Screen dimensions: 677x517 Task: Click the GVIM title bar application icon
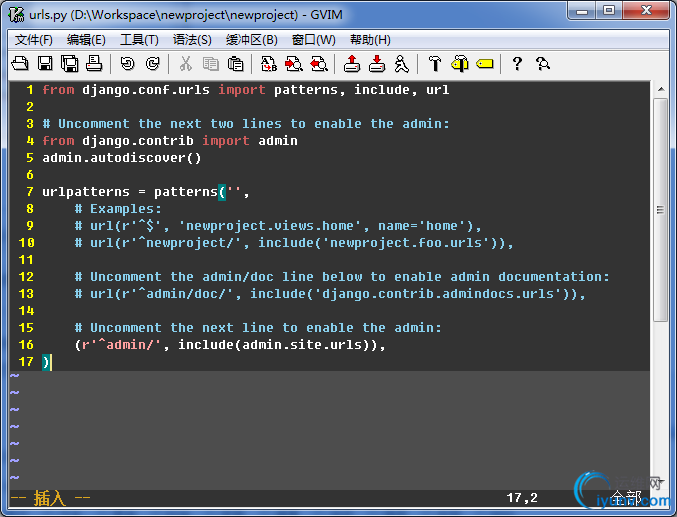(x=16, y=15)
